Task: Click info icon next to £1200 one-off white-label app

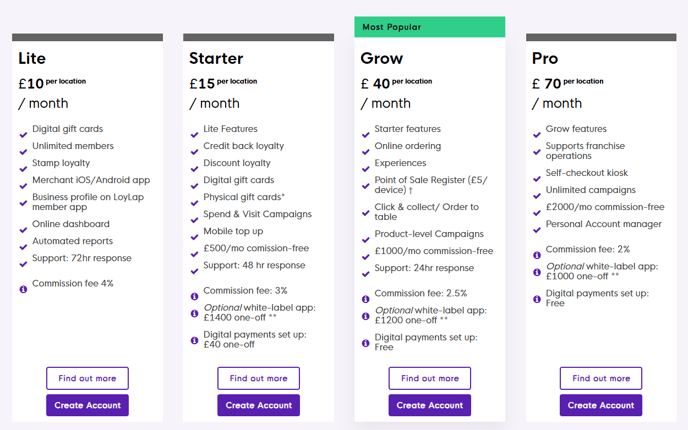Action: (x=366, y=316)
